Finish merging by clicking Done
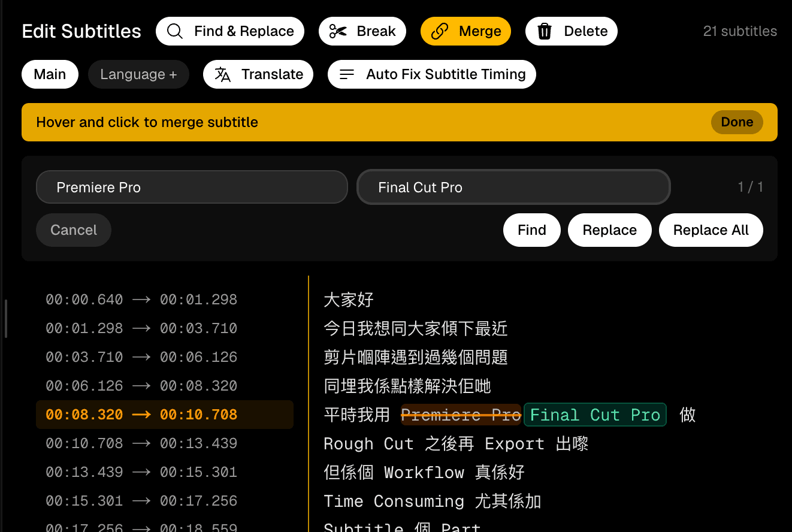The height and width of the screenshot is (532, 792). [737, 122]
